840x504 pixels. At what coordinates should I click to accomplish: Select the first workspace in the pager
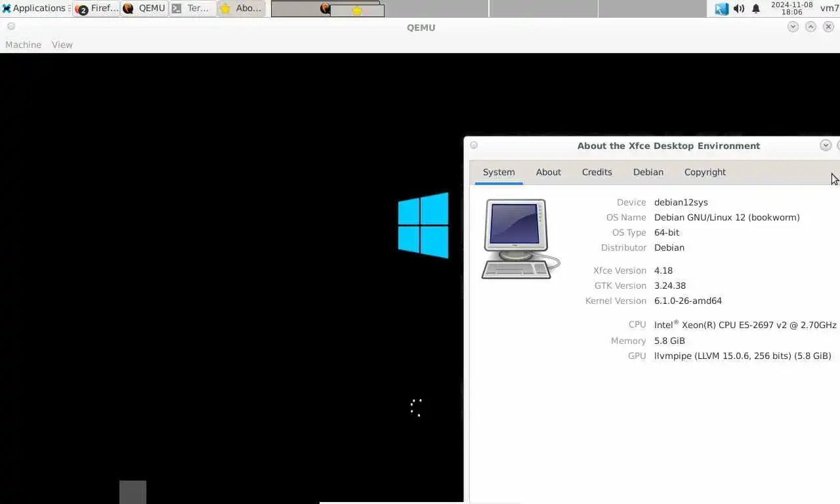tap(325, 9)
